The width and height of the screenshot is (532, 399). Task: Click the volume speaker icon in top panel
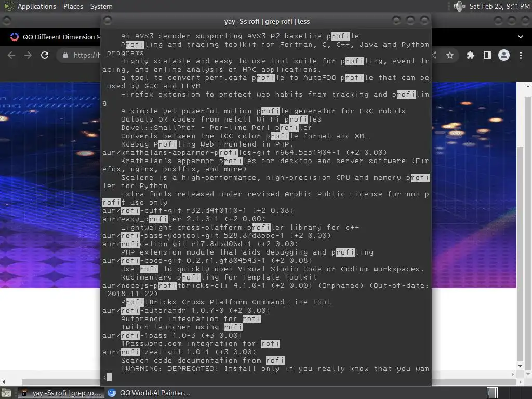(x=459, y=6)
